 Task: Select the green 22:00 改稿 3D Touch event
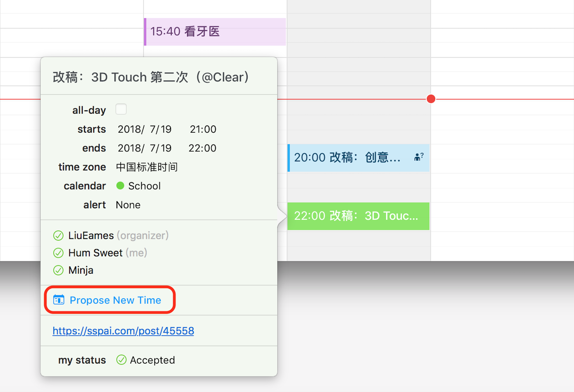click(358, 216)
